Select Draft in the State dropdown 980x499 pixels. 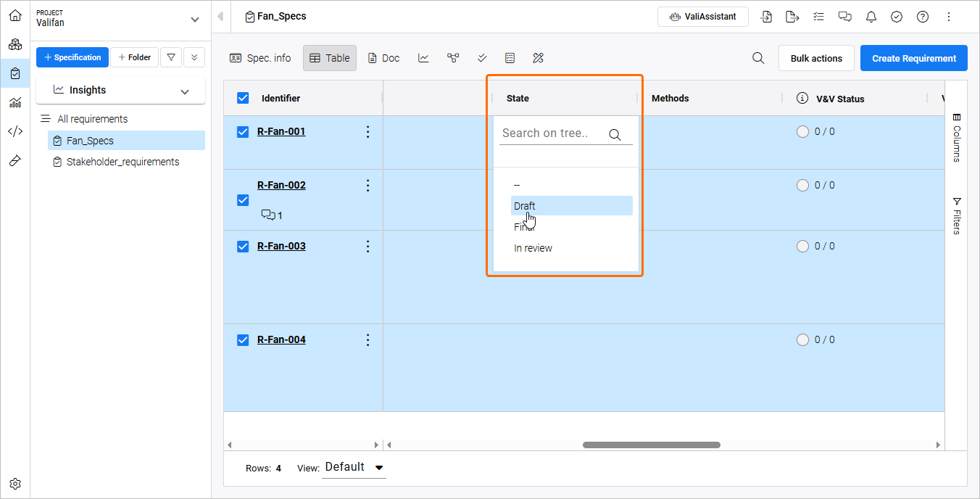pyautogui.click(x=525, y=206)
